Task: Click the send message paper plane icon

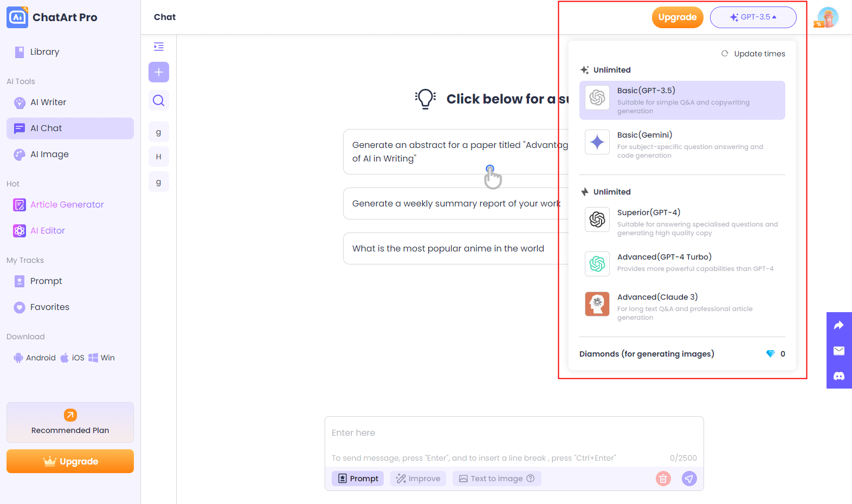Action: click(689, 479)
